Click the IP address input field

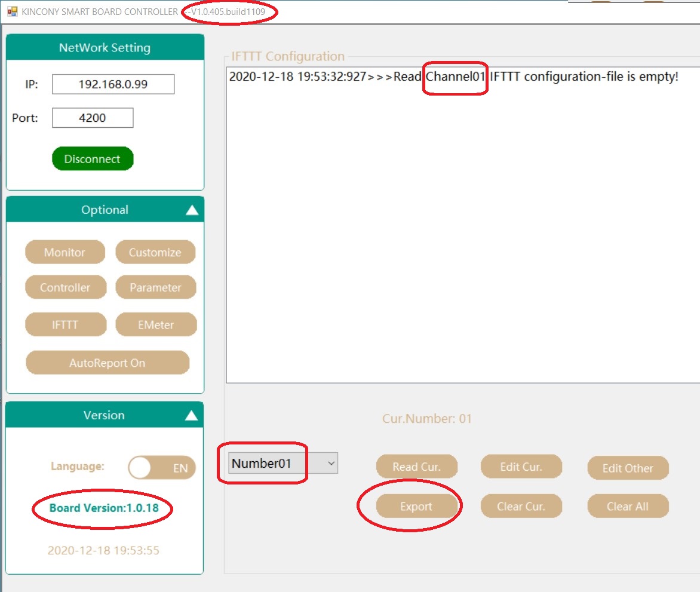(x=113, y=84)
